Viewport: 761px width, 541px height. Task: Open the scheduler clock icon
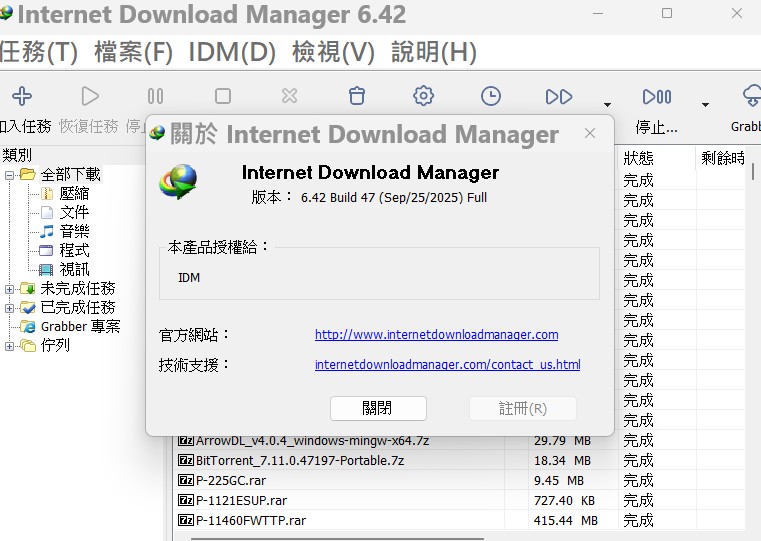491,96
